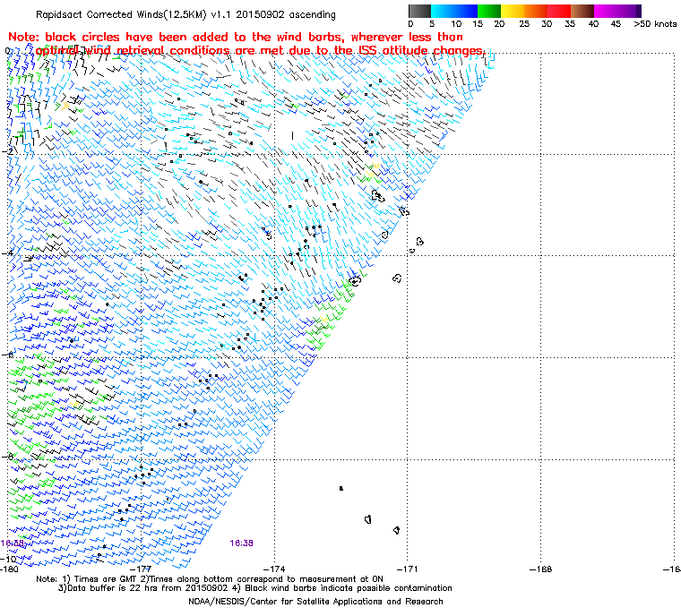681x616 pixels.
Task: Click the '-2' latitude axis label
Action: [7, 151]
